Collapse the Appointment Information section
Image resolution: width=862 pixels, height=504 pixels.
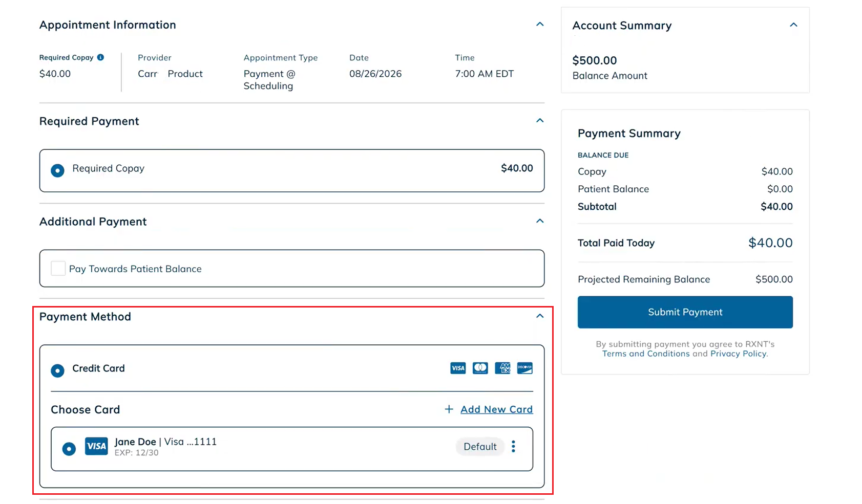pyautogui.click(x=540, y=24)
